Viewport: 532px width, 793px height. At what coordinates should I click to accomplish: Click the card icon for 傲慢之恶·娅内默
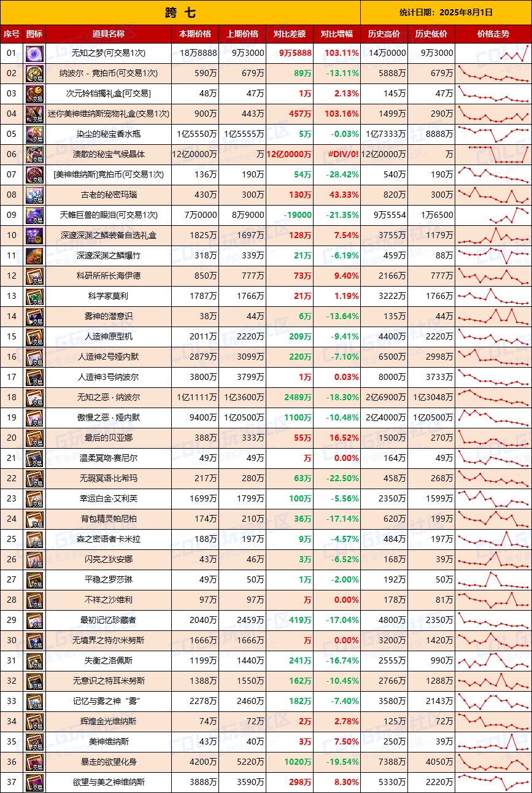tap(34, 418)
